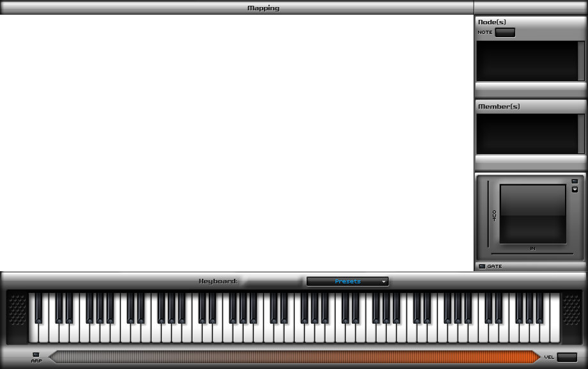Screen dimensions: 588x369
Task: Click the NOTE value box
Action: pos(505,33)
